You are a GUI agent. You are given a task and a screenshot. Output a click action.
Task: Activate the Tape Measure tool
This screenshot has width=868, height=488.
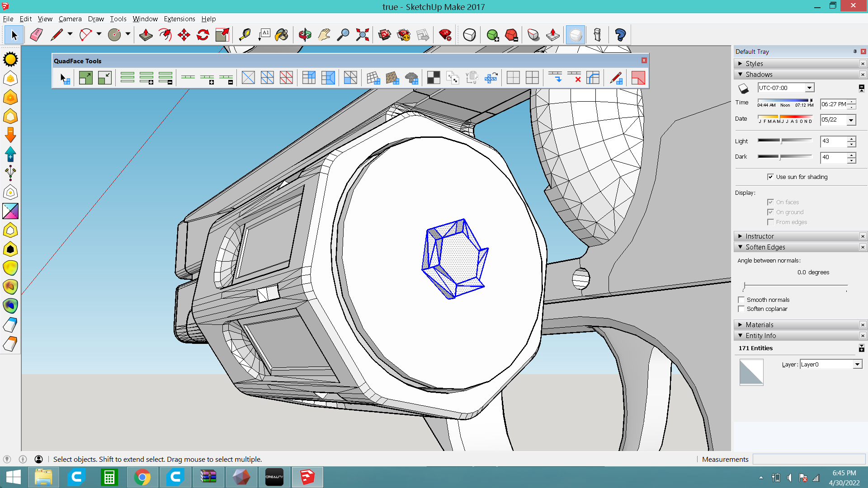pyautogui.click(x=245, y=35)
